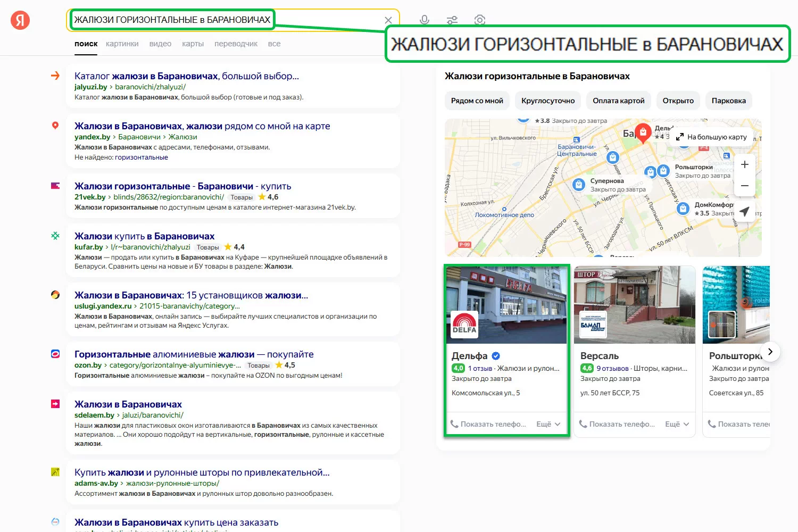Start voice search with microphone icon
The width and height of the screenshot is (798, 532).
click(425, 20)
